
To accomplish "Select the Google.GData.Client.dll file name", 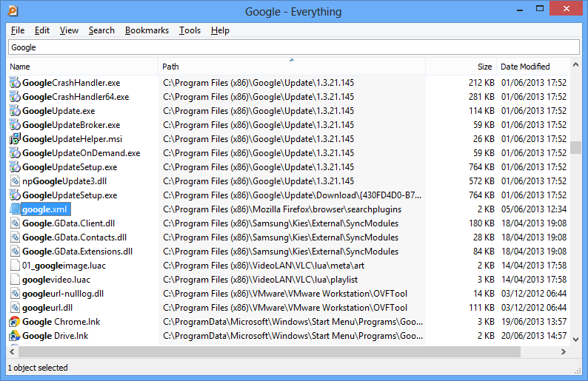I will 69,223.
